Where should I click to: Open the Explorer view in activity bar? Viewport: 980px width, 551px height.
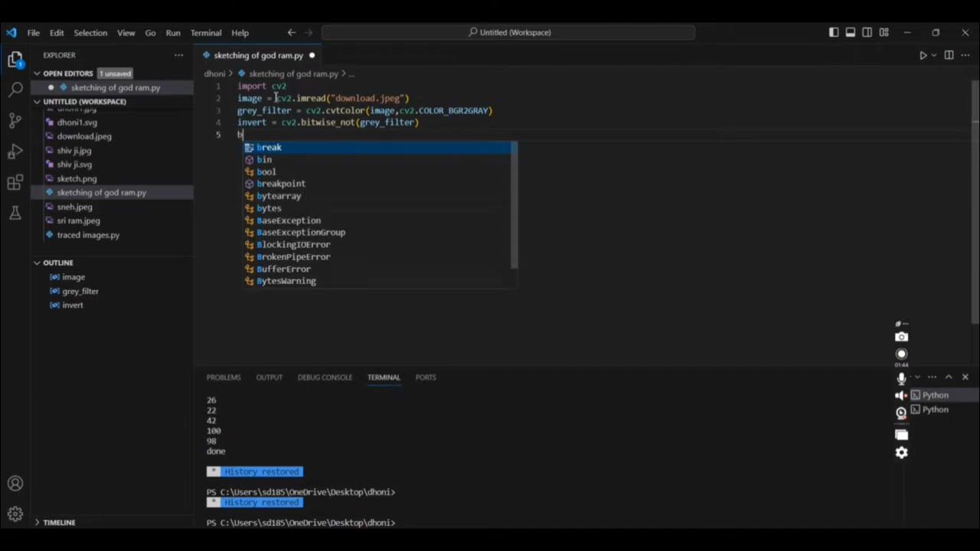coord(15,60)
